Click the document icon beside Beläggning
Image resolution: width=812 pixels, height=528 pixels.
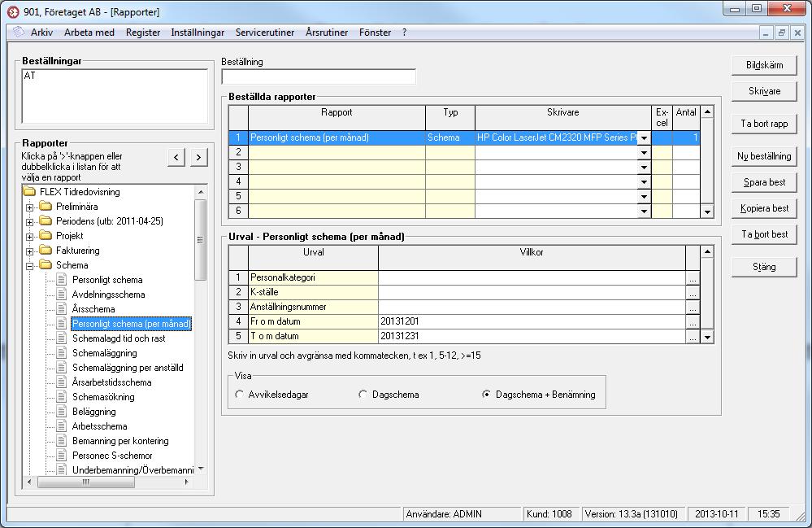pyautogui.click(x=62, y=412)
